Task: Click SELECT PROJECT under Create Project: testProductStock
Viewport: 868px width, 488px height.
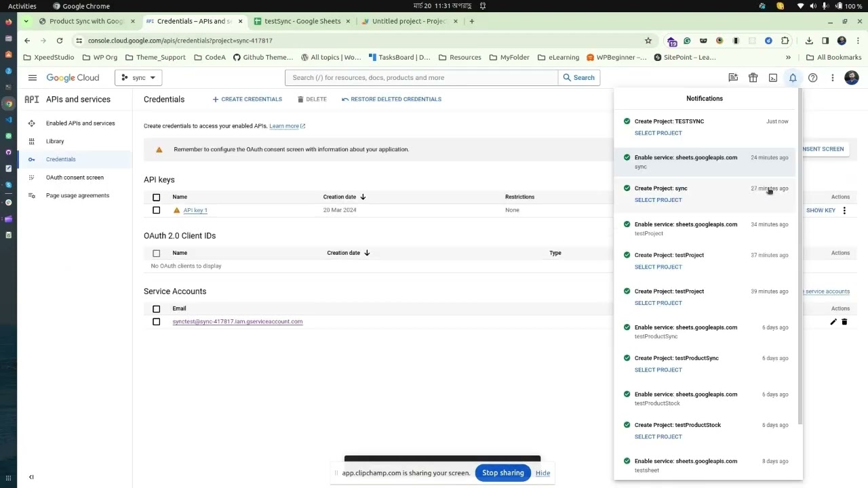Action: click(x=658, y=437)
